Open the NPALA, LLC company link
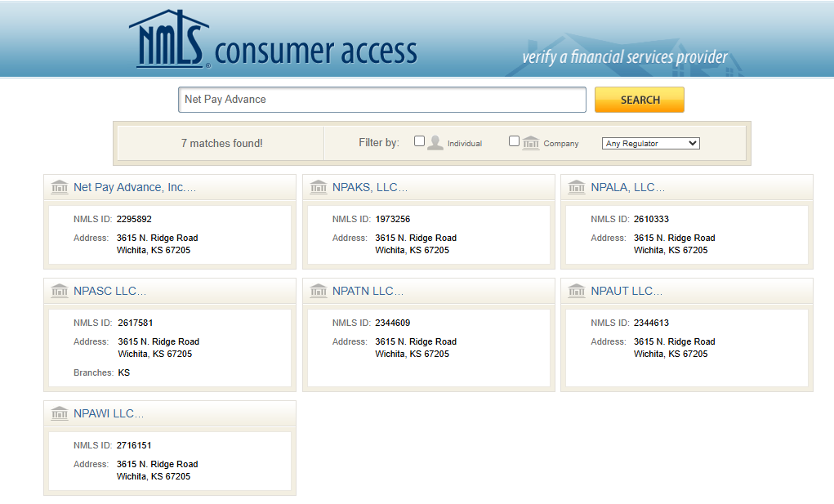Image resolution: width=834 pixels, height=504 pixels. pos(627,187)
